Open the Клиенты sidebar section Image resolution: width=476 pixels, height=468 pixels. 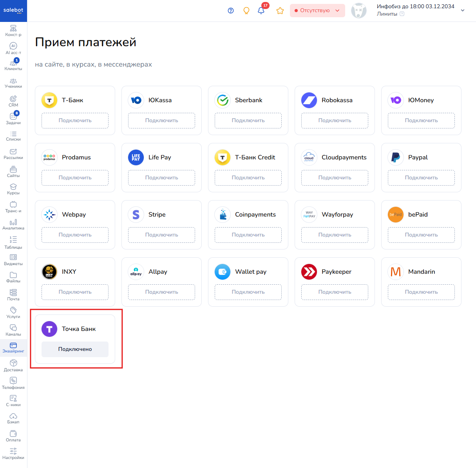[13, 65]
